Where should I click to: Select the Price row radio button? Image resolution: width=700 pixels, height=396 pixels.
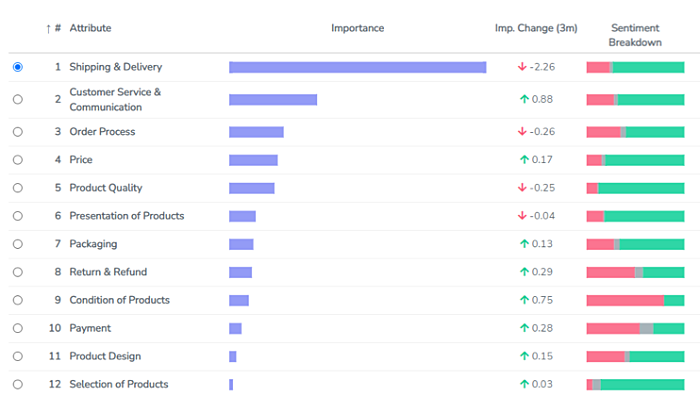tap(18, 160)
